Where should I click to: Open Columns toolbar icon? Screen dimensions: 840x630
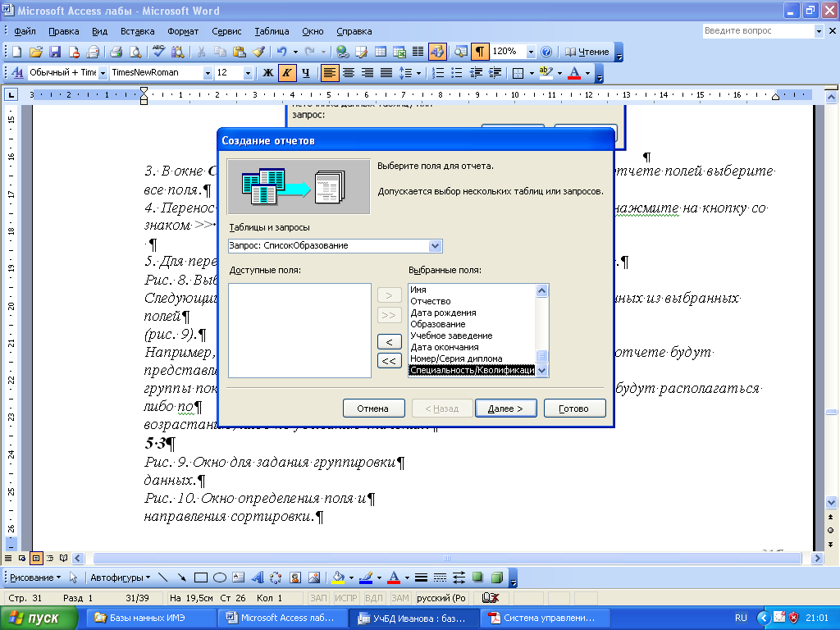[418, 52]
